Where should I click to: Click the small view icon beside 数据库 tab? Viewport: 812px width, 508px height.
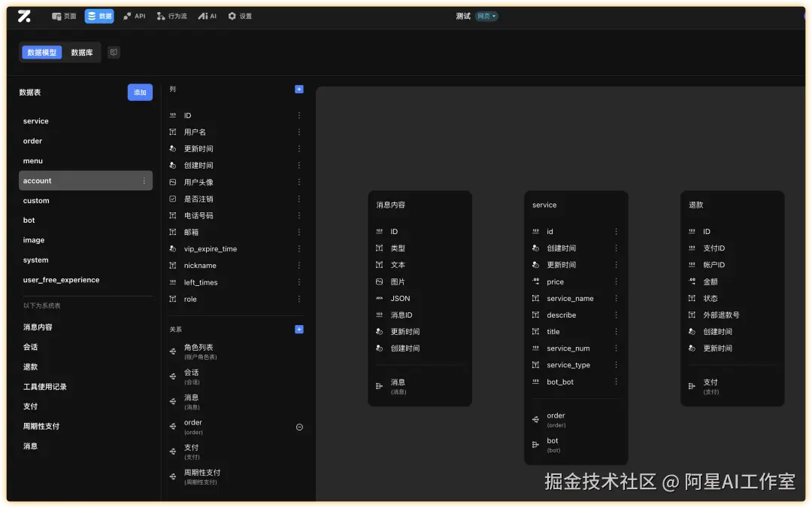pos(114,52)
